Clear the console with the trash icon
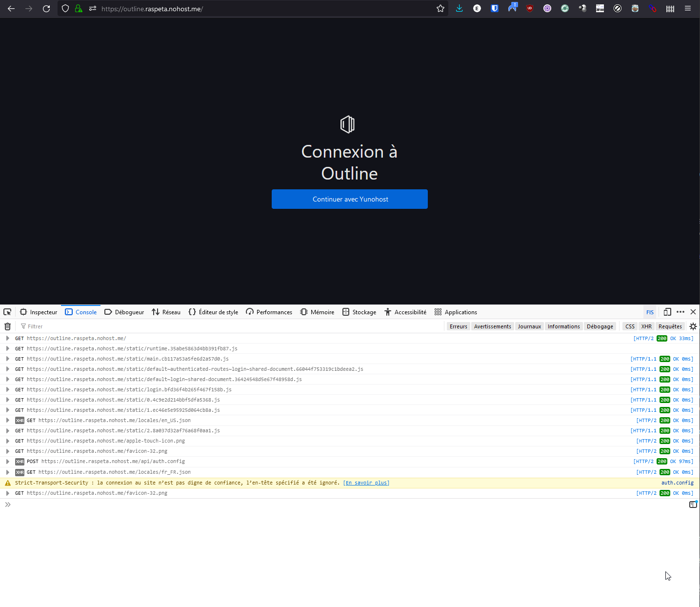The image size is (700, 607). pos(7,326)
